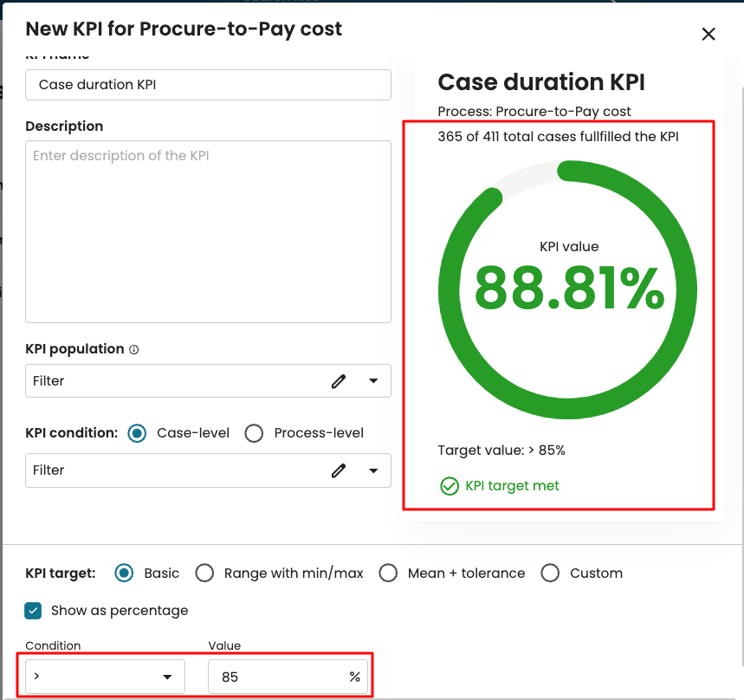This screenshot has height=700, width=744.
Task: Click the 88.81% KPI value text
Action: pyautogui.click(x=569, y=288)
